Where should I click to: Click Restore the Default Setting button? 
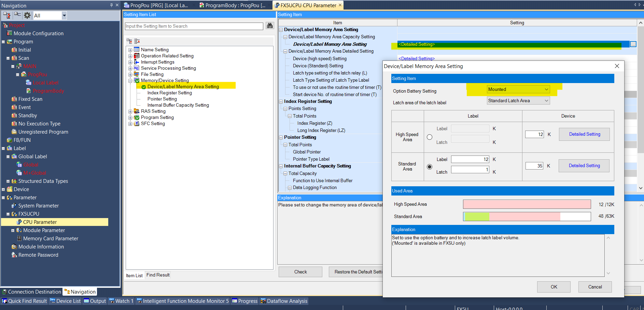pos(356,272)
